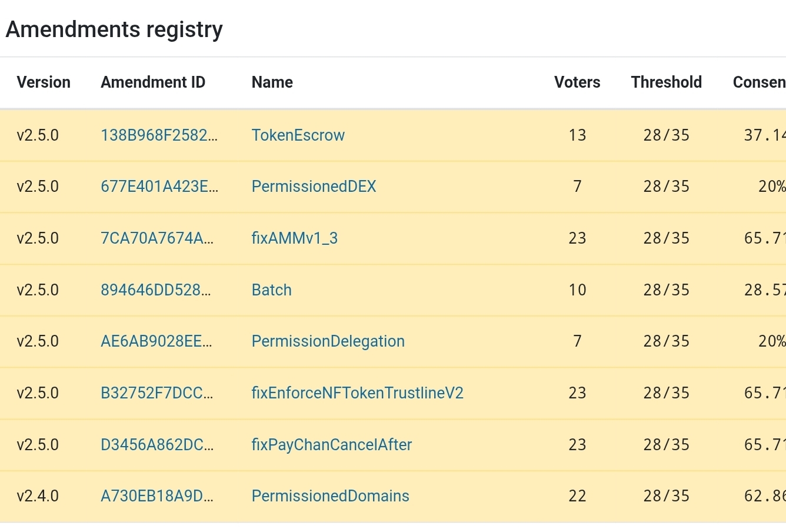The width and height of the screenshot is (786, 532).
Task: Select version v2.5.0 in fixPayChanCancelAfter row
Action: [38, 445]
